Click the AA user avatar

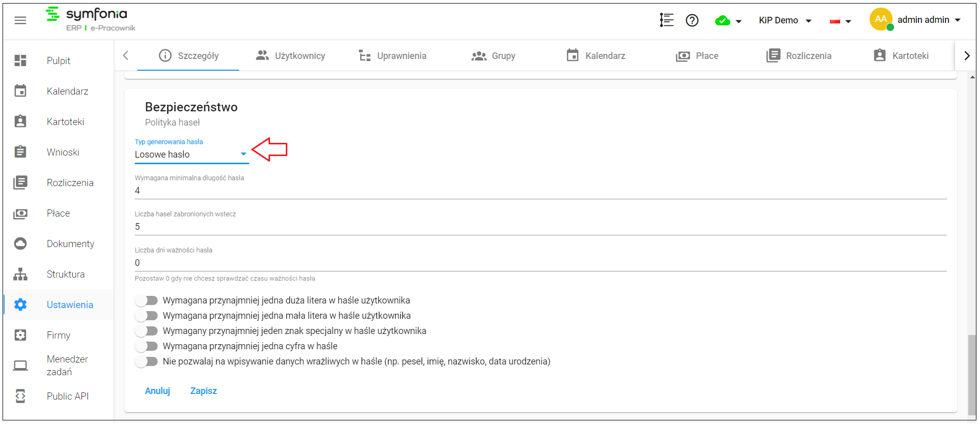[x=881, y=19]
